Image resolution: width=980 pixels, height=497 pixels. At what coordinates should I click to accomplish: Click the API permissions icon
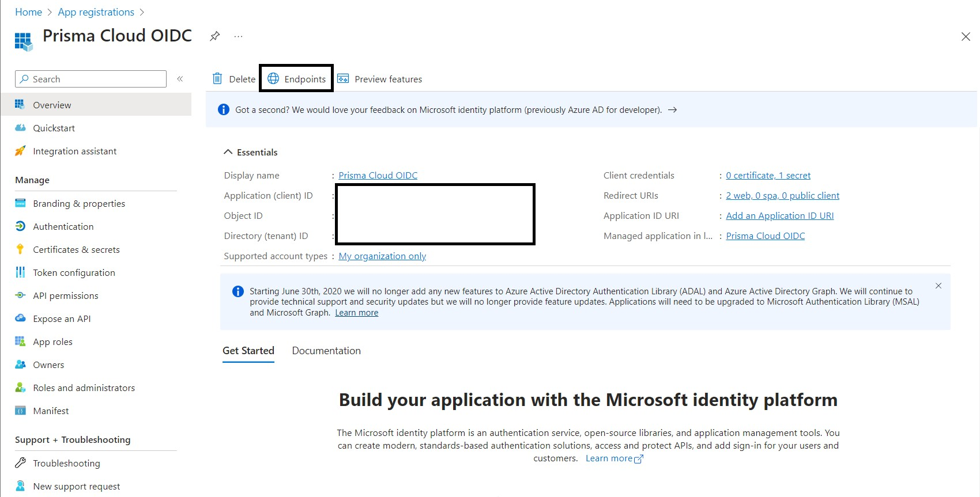pos(20,295)
